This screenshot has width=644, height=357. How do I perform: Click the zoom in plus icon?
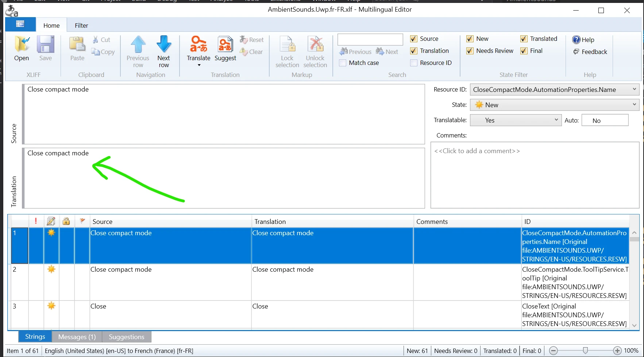point(617,351)
